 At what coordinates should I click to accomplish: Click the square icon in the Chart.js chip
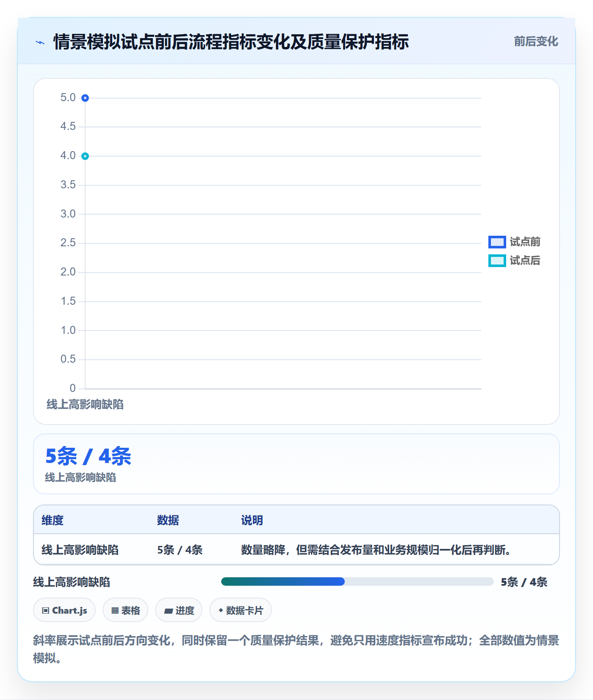[46, 611]
